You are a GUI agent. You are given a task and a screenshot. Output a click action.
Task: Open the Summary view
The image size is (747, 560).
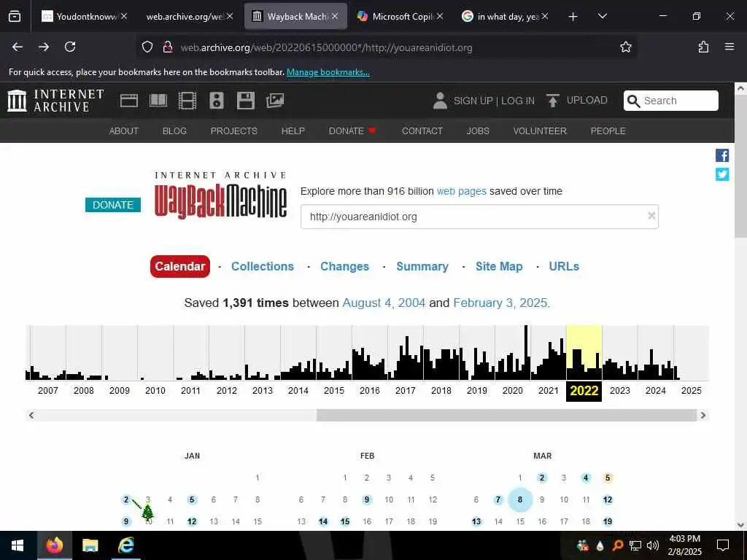422,266
